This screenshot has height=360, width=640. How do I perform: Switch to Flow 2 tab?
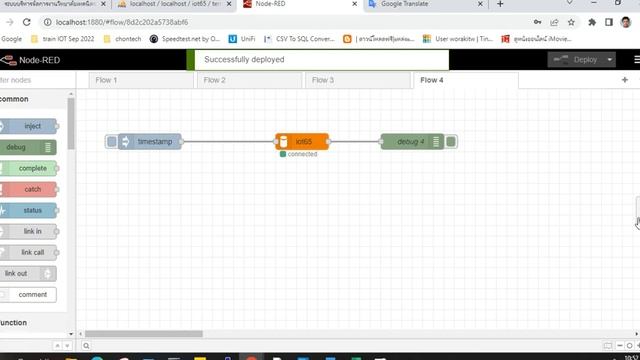coord(249,80)
